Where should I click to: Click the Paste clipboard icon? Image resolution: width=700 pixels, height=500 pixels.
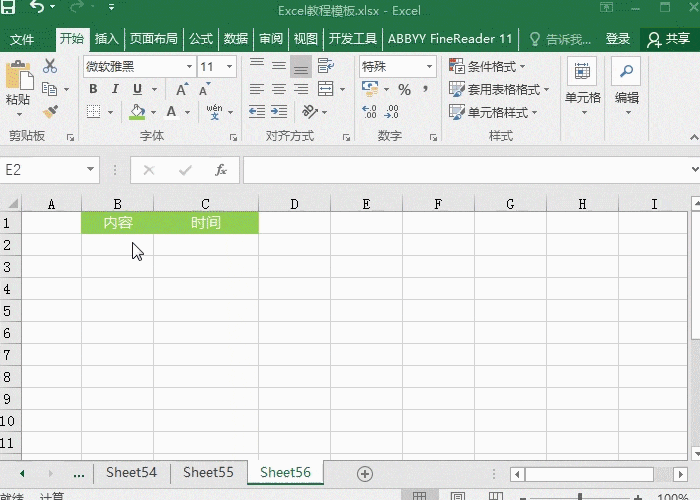tap(19, 75)
